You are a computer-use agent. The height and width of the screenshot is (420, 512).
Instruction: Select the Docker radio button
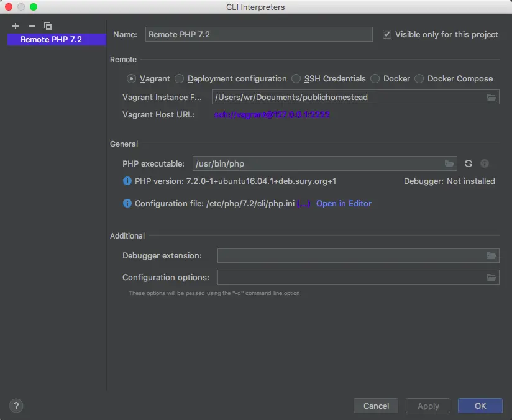click(x=375, y=79)
